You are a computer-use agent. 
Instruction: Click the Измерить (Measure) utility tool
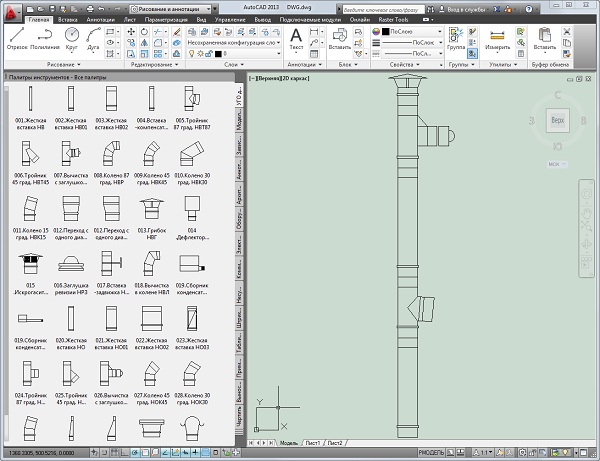(497, 37)
